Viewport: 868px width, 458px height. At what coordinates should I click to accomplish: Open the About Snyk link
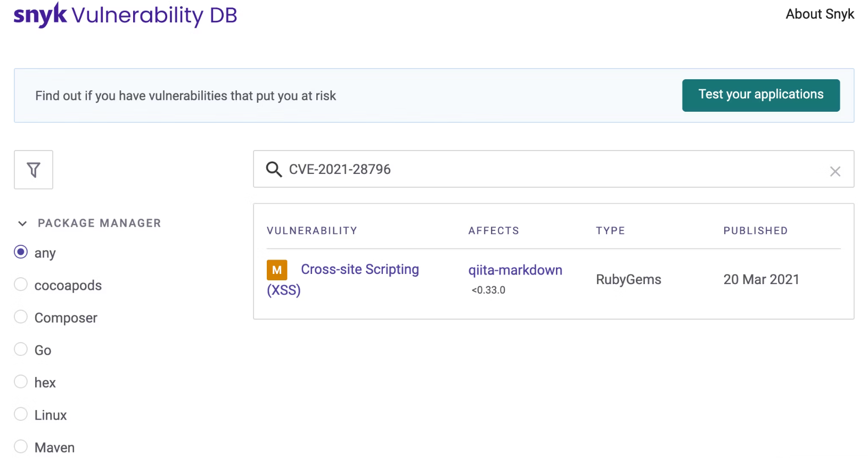point(820,14)
